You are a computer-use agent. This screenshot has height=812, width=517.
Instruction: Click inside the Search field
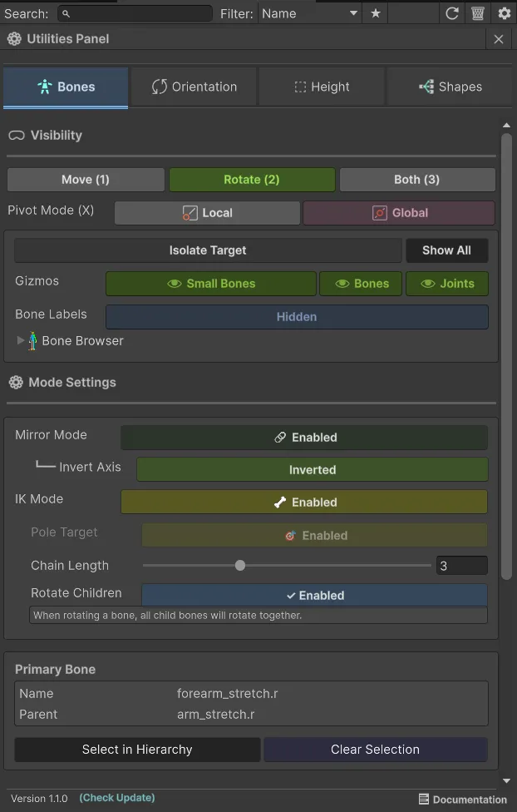click(133, 13)
